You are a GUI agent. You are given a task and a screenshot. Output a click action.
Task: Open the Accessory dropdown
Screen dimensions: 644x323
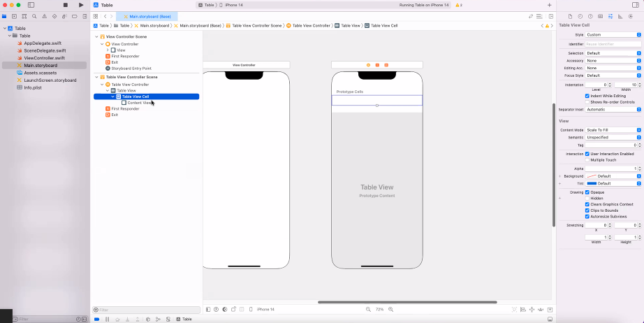tap(613, 61)
